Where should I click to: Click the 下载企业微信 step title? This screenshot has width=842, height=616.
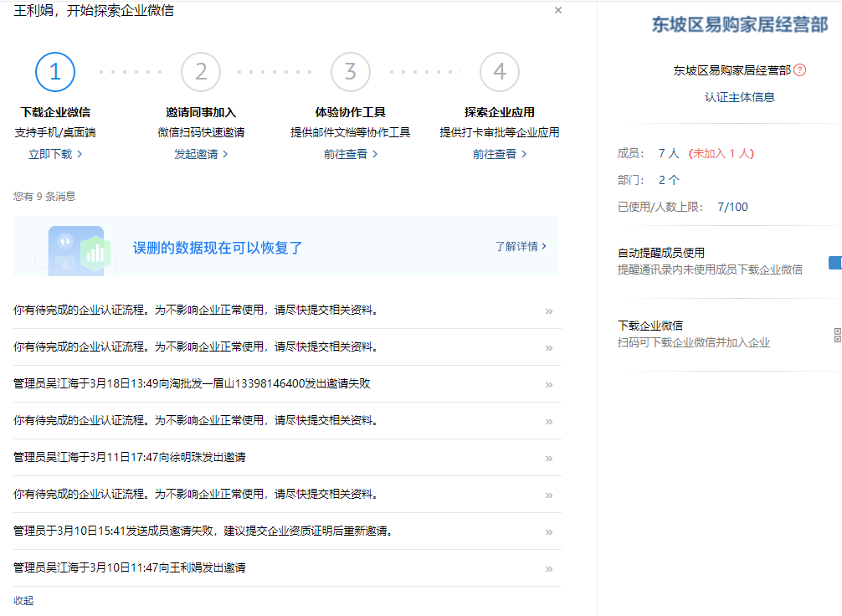point(55,112)
